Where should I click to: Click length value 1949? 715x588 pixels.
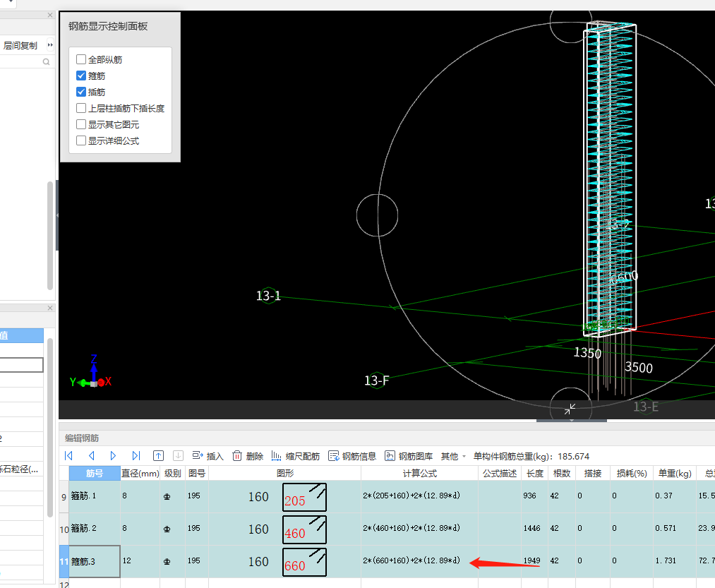531,560
